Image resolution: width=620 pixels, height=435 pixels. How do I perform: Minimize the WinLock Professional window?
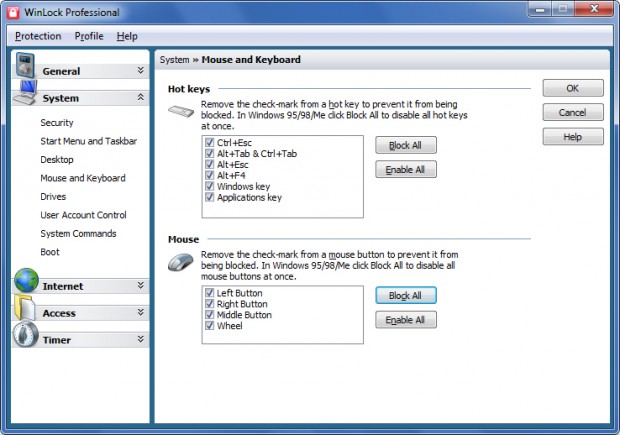point(540,9)
